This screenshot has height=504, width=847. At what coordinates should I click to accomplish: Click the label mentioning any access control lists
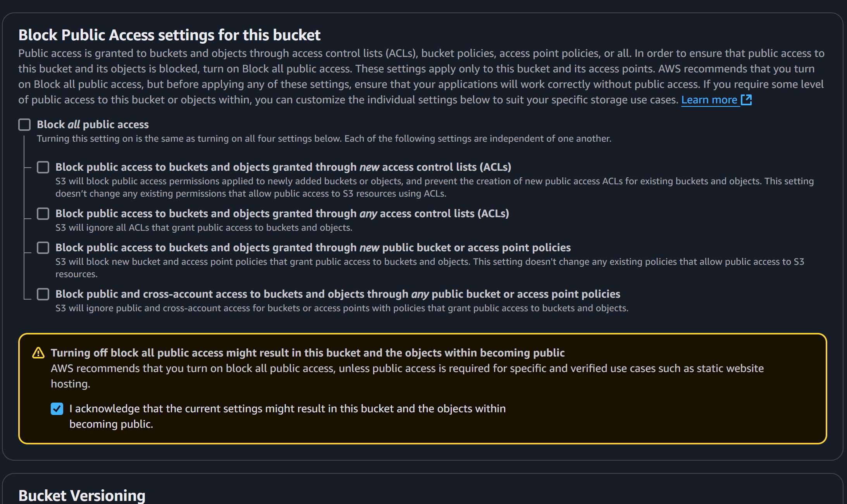pos(282,214)
